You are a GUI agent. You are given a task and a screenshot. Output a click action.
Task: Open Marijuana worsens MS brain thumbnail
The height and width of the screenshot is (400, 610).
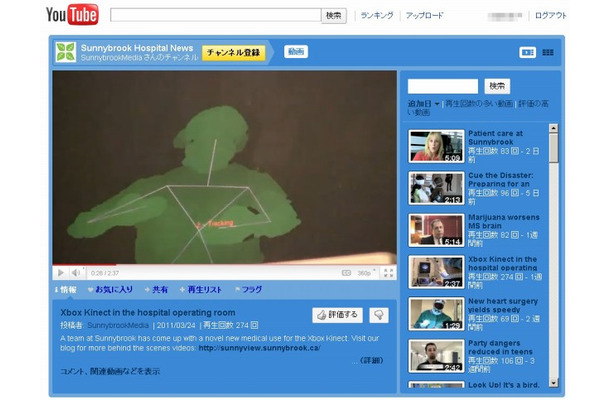[x=436, y=230]
